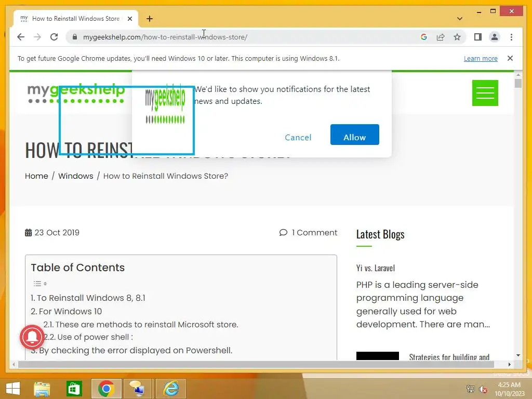Go forward using the forward arrow
532x399 pixels.
[x=37, y=37]
